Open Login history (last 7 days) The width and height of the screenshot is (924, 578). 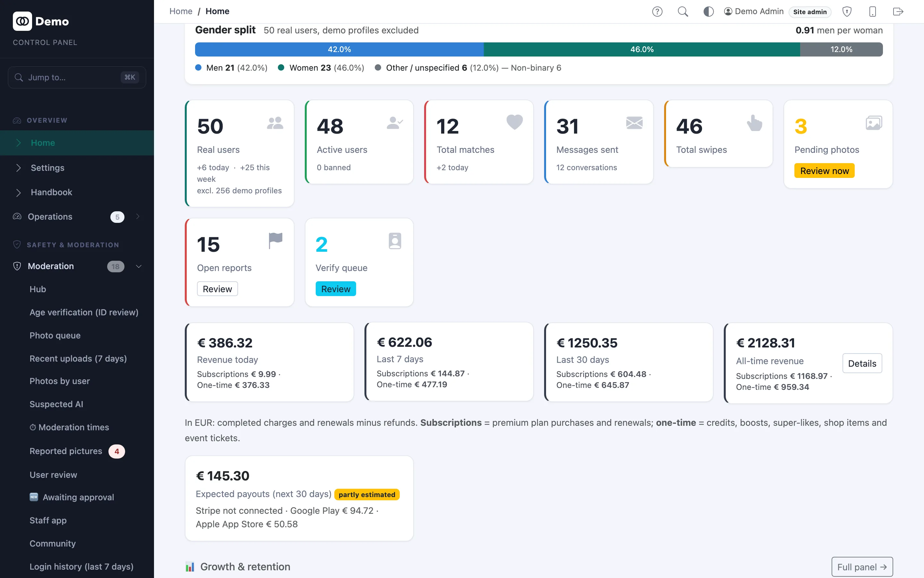coord(81,566)
